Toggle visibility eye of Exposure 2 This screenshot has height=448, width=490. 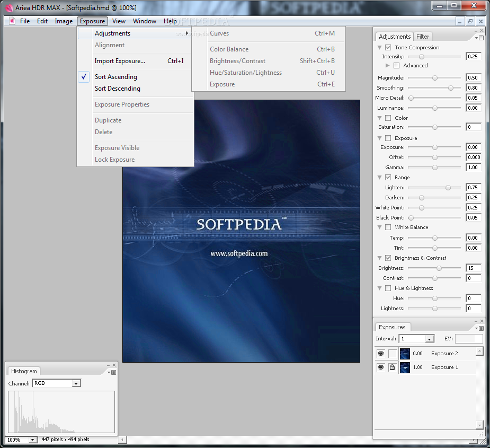click(381, 354)
